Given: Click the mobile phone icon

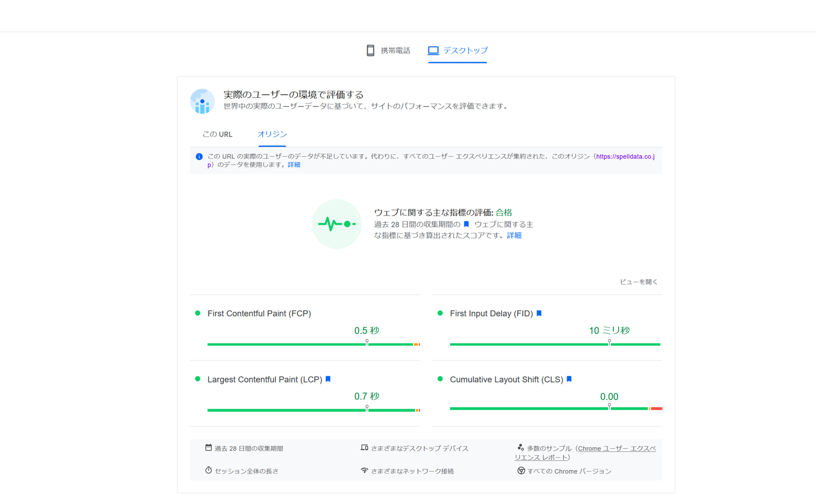Looking at the screenshot, I should 370,50.
